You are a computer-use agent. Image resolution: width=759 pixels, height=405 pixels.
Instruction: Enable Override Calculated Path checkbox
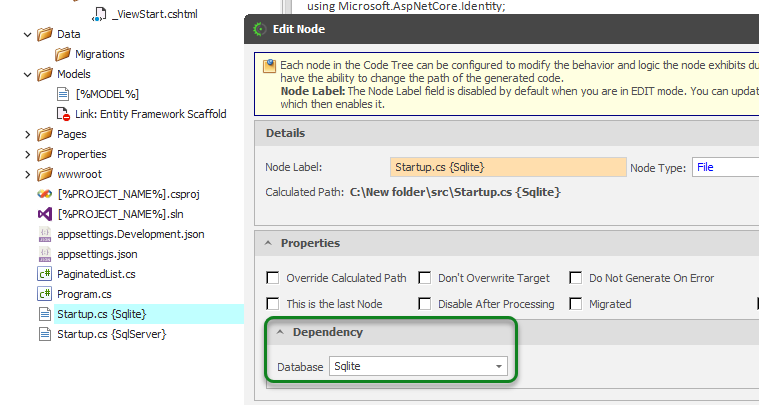(273, 278)
